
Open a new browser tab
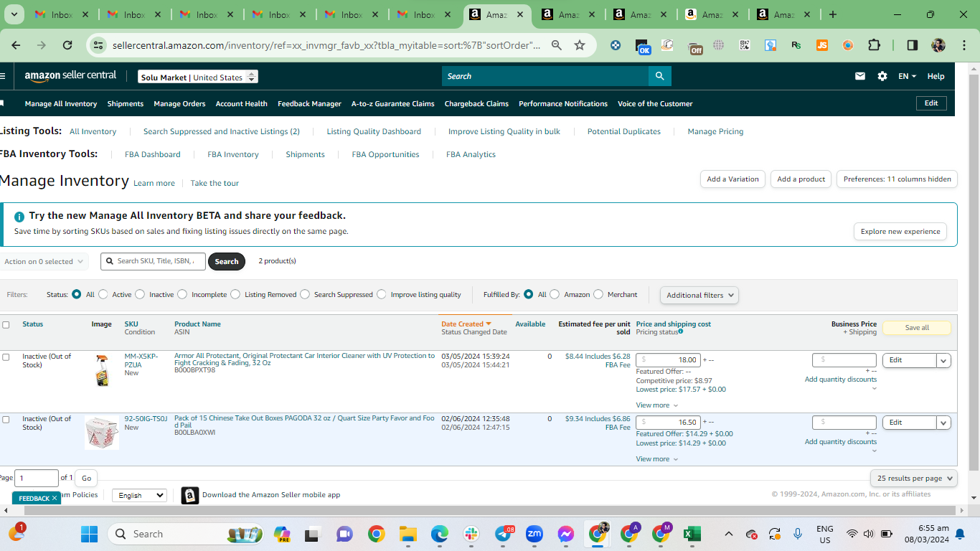tap(833, 14)
